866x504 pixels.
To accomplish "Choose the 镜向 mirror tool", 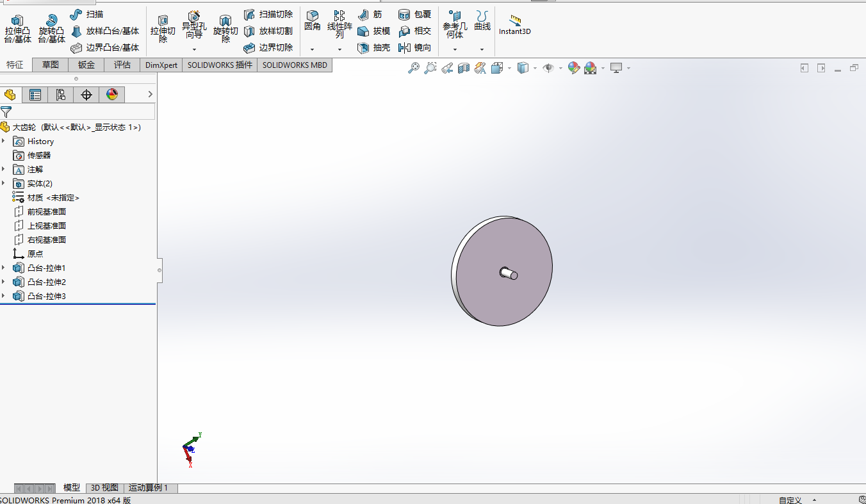I will click(414, 47).
